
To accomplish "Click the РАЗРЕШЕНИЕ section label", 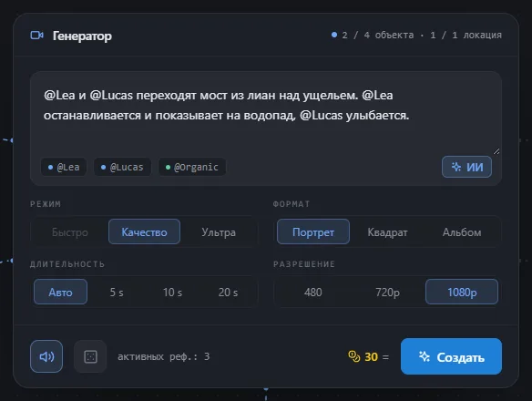I will point(304,264).
